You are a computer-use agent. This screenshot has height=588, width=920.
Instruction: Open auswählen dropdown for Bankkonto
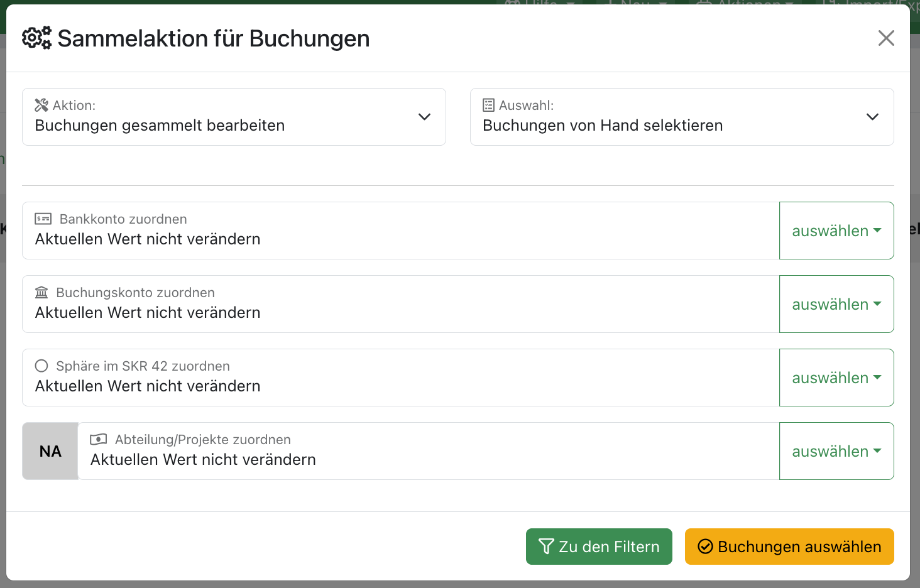coord(836,231)
